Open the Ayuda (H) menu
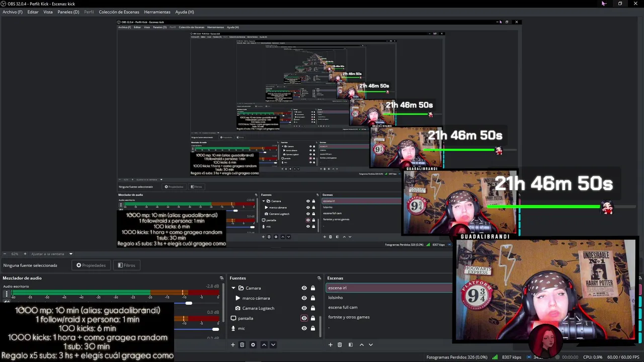 click(184, 12)
